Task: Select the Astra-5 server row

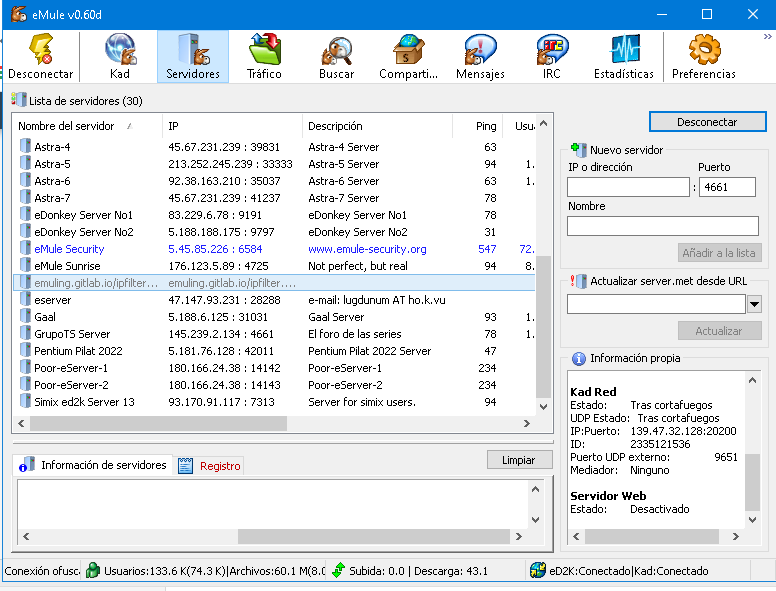Action: (275, 164)
